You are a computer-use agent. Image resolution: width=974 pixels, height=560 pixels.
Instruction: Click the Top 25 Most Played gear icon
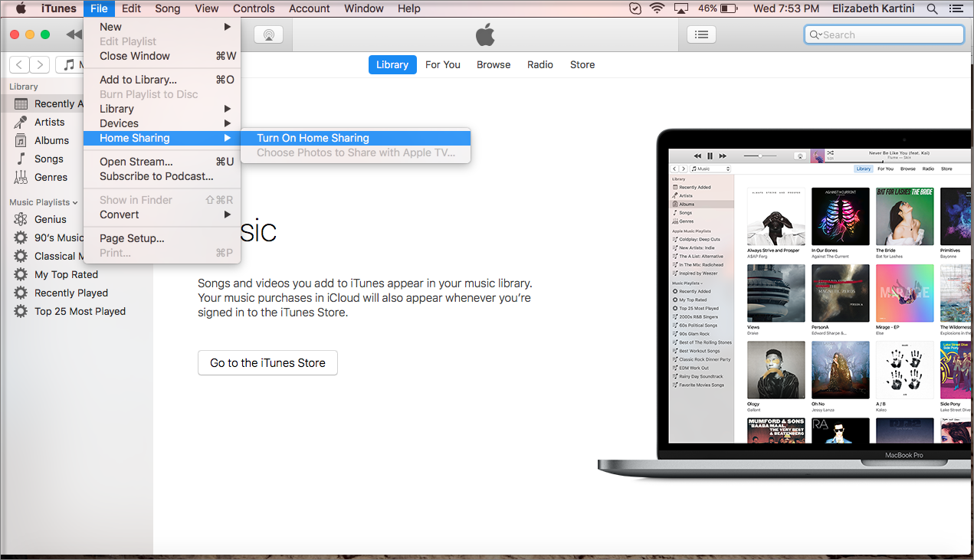[21, 311]
